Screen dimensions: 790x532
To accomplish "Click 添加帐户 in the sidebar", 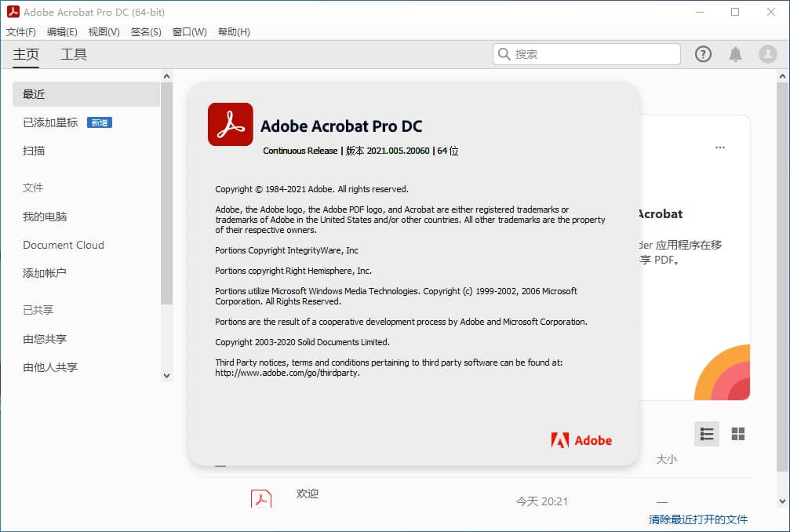I will 45,273.
